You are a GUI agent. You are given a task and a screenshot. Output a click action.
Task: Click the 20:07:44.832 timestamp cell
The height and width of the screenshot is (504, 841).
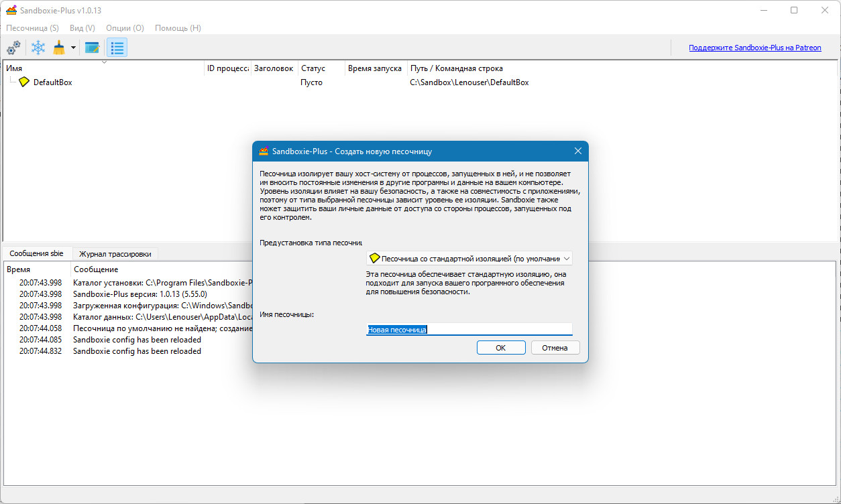tap(40, 351)
